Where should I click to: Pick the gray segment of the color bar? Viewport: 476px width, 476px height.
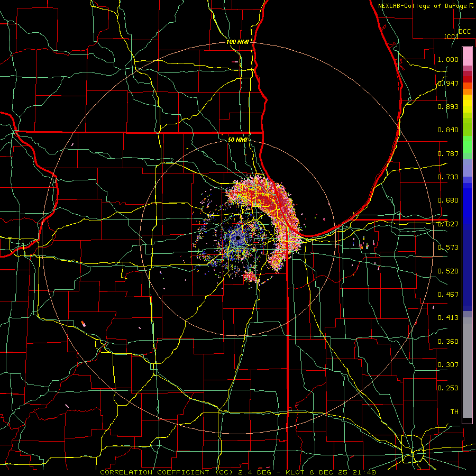pyautogui.click(x=467, y=369)
